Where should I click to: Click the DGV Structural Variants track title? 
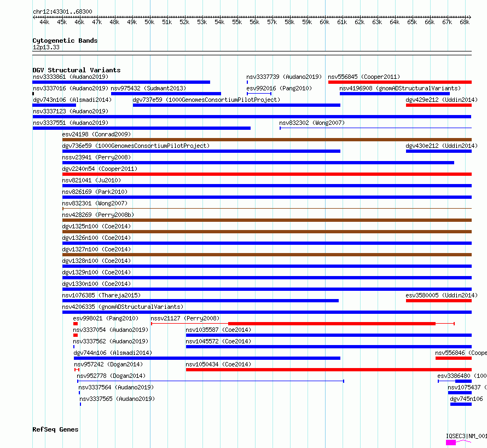[77, 70]
